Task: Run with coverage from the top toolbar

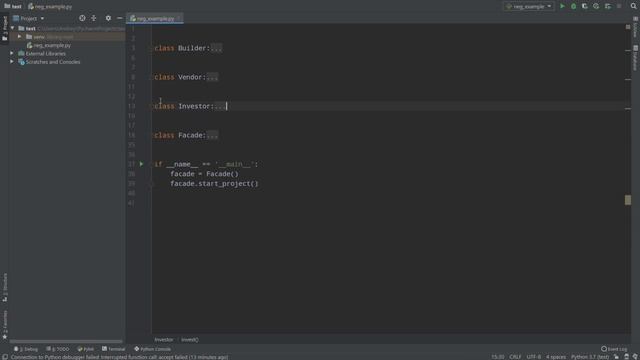Action: [x=584, y=6]
